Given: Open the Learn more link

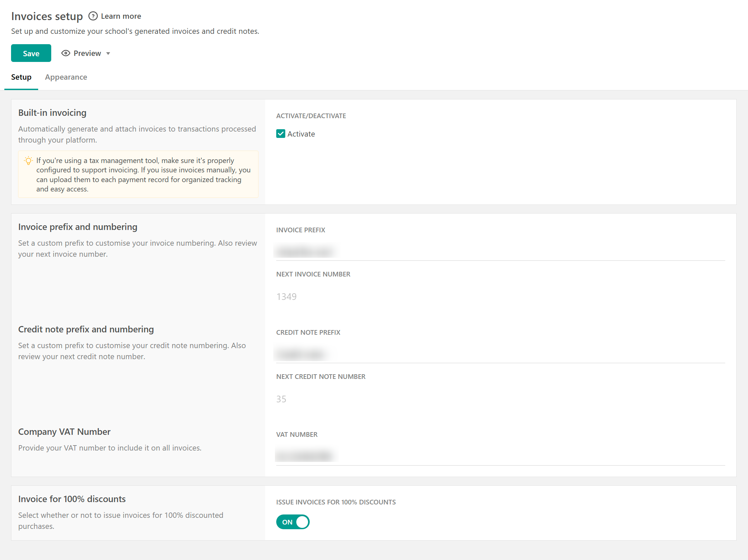Looking at the screenshot, I should coord(121,16).
